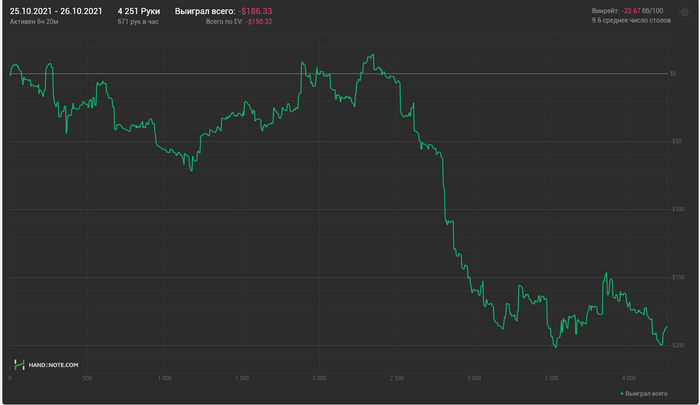
Task: Click the '4 251 Руки' hands count
Action: (x=139, y=11)
